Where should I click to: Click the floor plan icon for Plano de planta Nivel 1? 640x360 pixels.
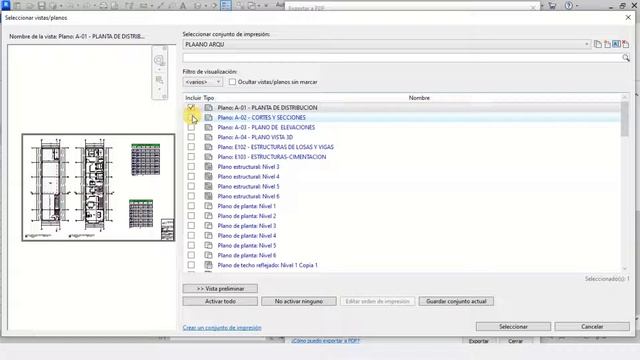click(x=209, y=206)
